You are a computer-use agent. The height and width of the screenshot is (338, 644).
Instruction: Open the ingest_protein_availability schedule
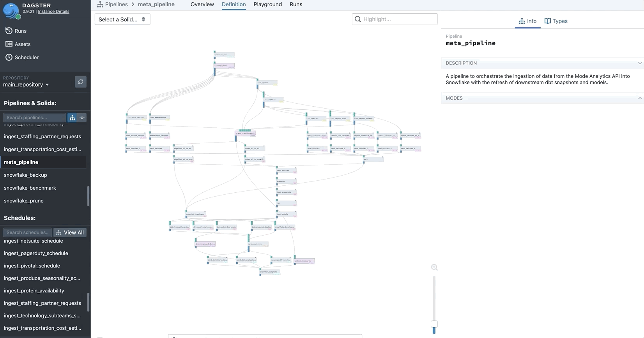point(34,290)
